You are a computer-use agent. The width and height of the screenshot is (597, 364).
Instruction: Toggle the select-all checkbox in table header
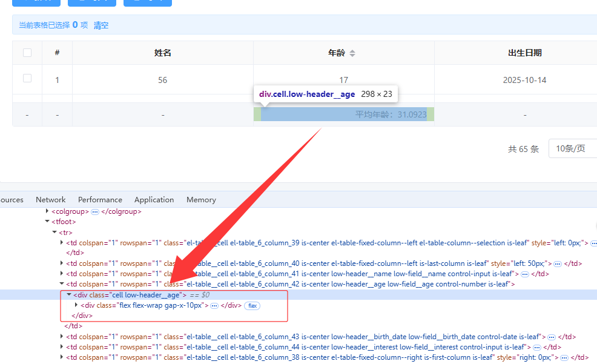27,53
